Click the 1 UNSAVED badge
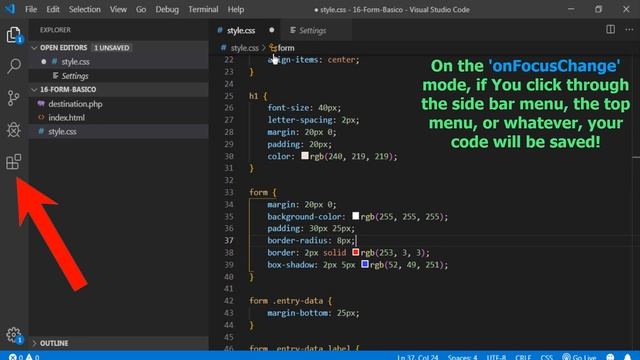 point(111,48)
